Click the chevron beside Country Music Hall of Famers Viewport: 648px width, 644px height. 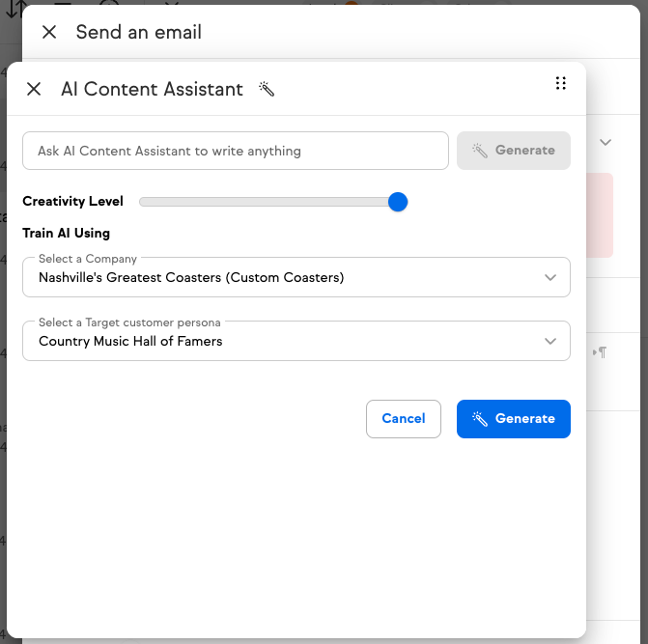550,341
